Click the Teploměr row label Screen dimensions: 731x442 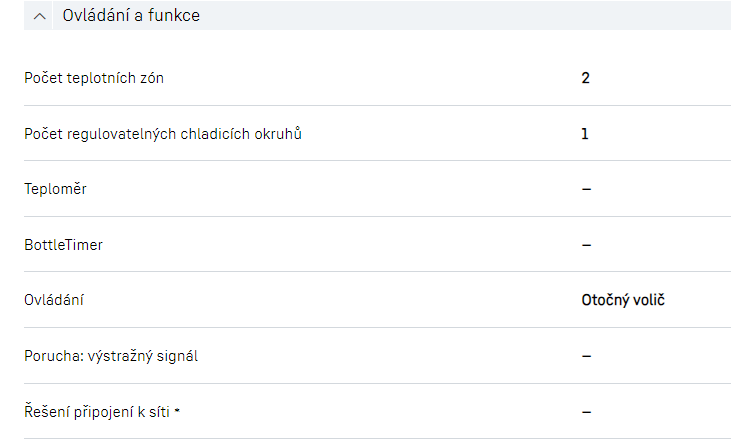(x=55, y=189)
